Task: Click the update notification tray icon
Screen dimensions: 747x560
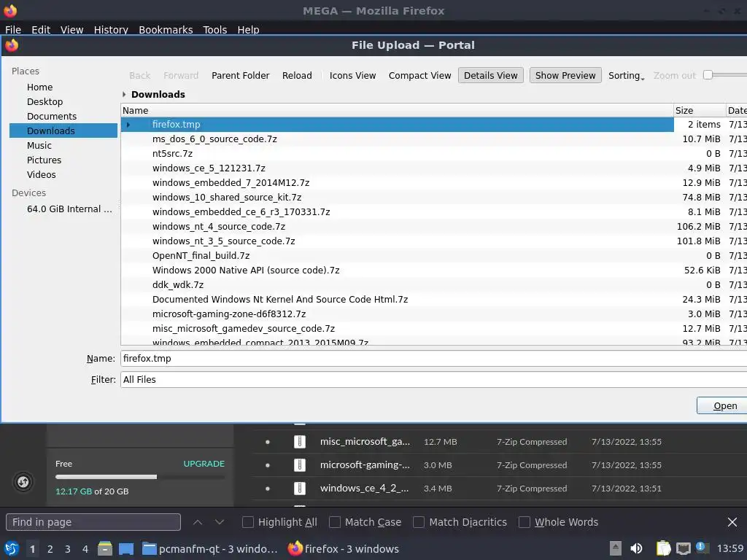Action: pyautogui.click(x=701, y=547)
